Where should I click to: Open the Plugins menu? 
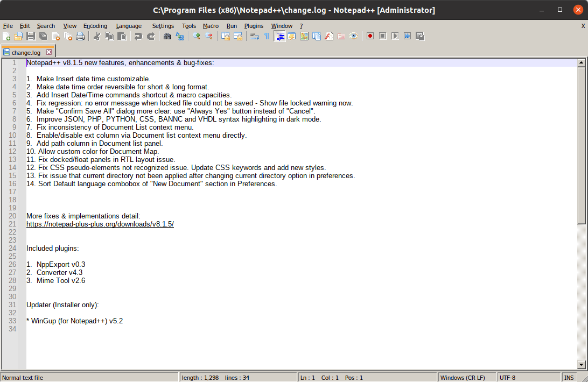point(254,26)
